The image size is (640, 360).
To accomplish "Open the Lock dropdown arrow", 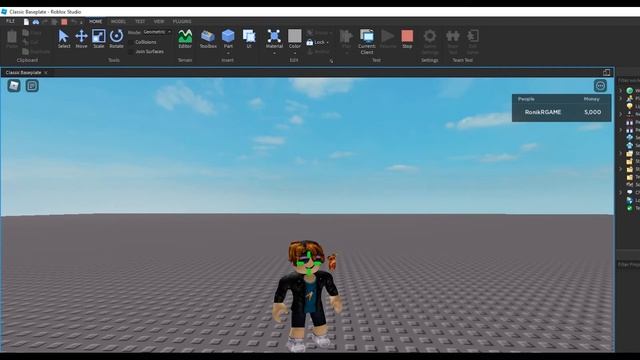I will (x=327, y=42).
